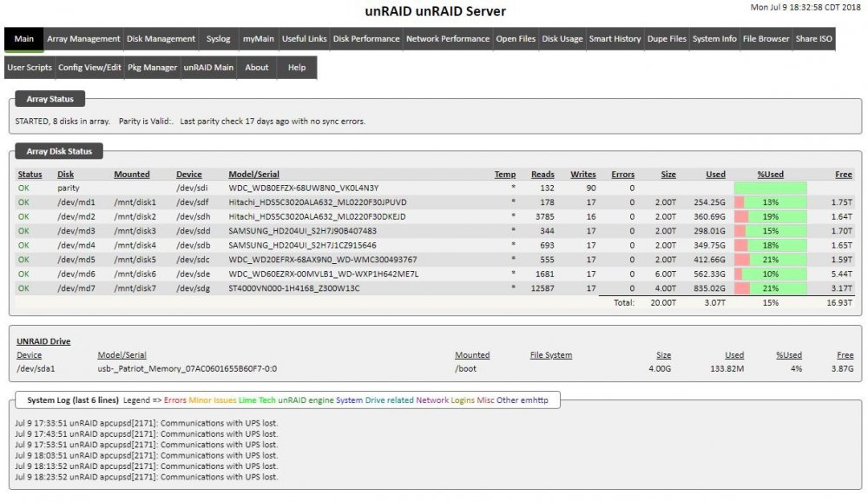The width and height of the screenshot is (868, 502).
Task: Click the 18:23:52 UPS lost log line
Action: click(x=146, y=477)
